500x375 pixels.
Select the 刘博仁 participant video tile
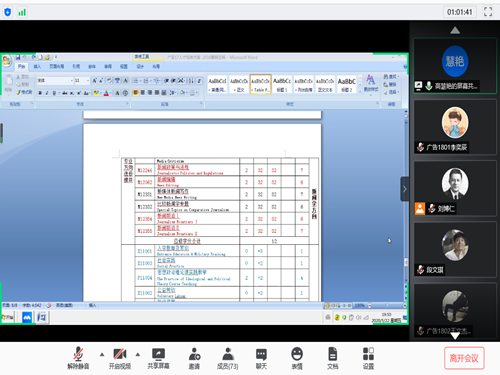click(455, 189)
